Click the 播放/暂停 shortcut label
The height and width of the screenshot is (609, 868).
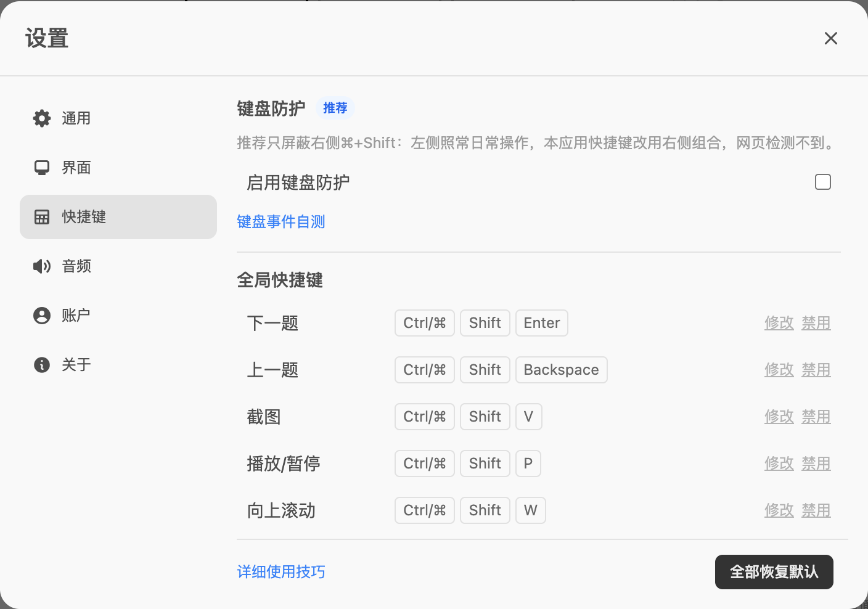coord(284,464)
